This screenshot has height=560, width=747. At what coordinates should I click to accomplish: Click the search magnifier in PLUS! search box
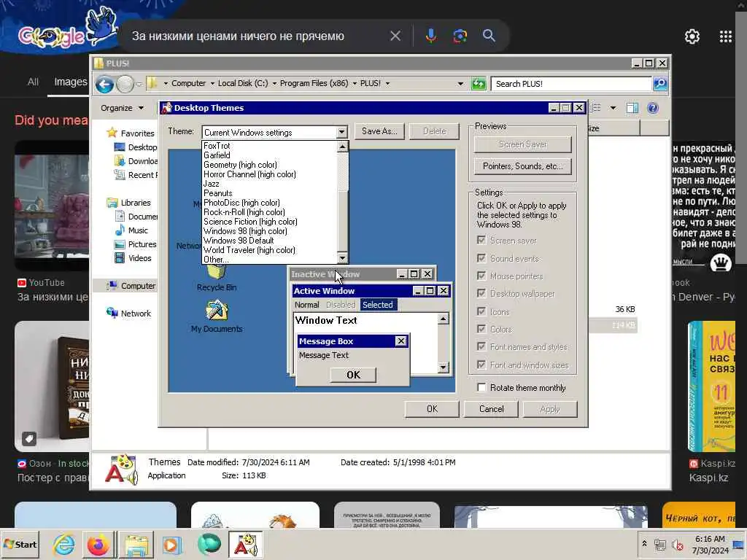659,84
